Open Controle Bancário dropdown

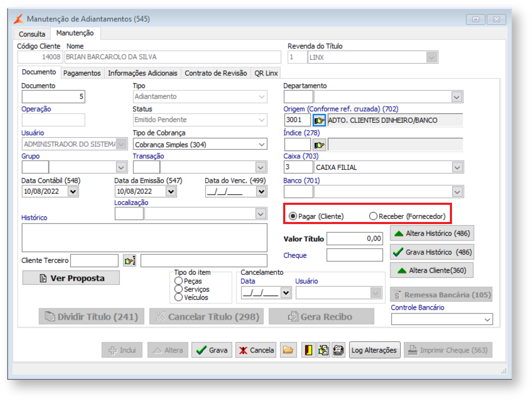click(487, 319)
